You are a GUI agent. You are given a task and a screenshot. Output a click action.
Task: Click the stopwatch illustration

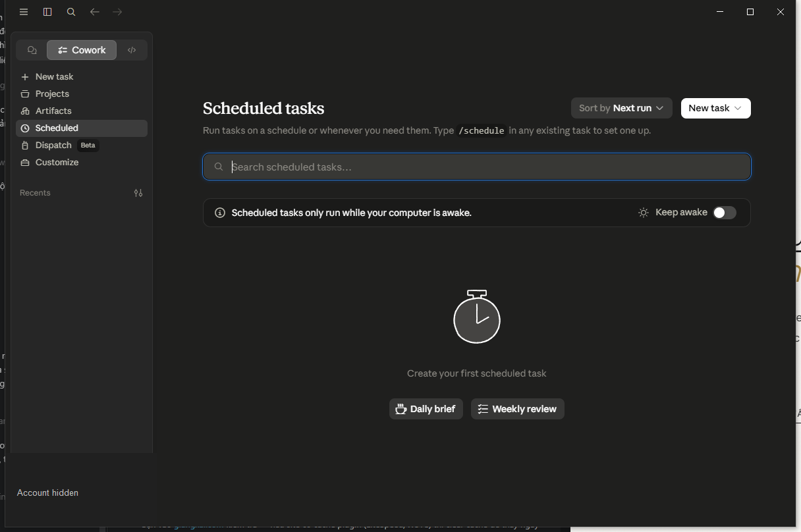(x=477, y=317)
